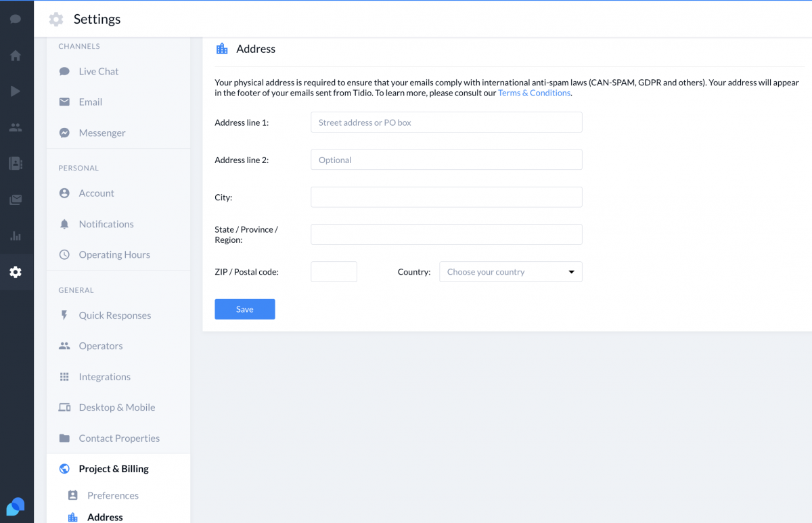Click the building icon in Address header
Viewport: 812px width, 523px height.
click(x=222, y=49)
